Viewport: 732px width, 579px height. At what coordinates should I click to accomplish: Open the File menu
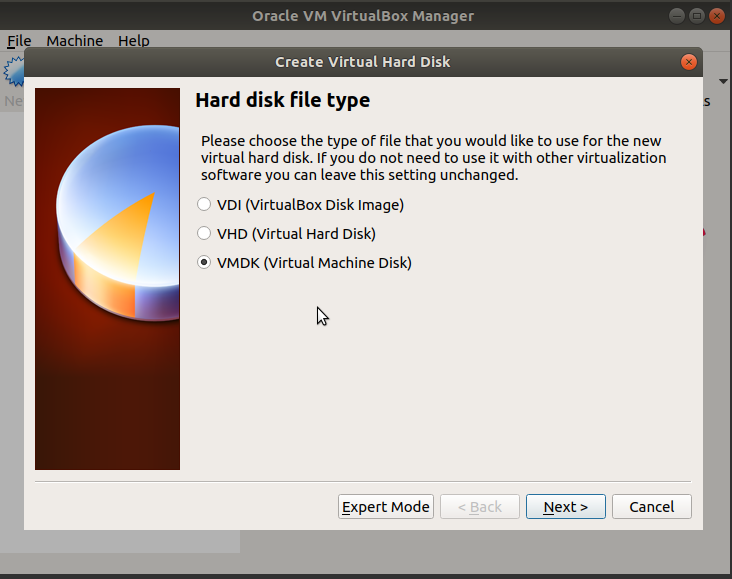19,41
